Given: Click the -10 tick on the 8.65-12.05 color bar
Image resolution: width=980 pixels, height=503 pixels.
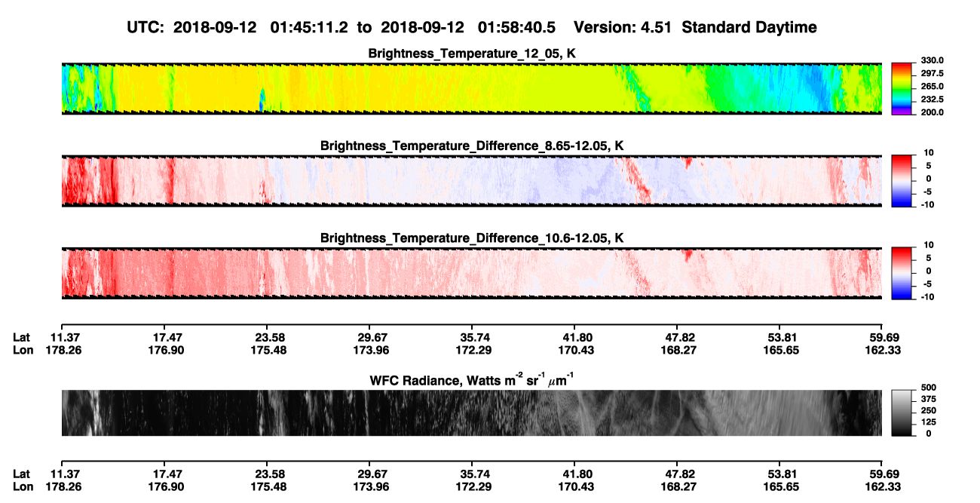Looking at the screenshot, I should point(929,204).
